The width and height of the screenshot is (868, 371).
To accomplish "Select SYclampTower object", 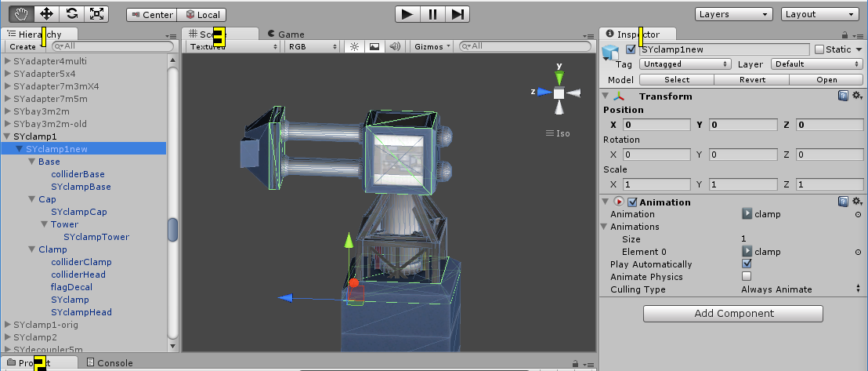I will coord(96,237).
